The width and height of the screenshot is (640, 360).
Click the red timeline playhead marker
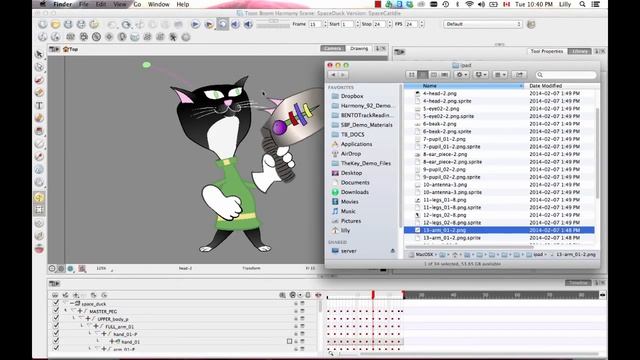(373, 295)
